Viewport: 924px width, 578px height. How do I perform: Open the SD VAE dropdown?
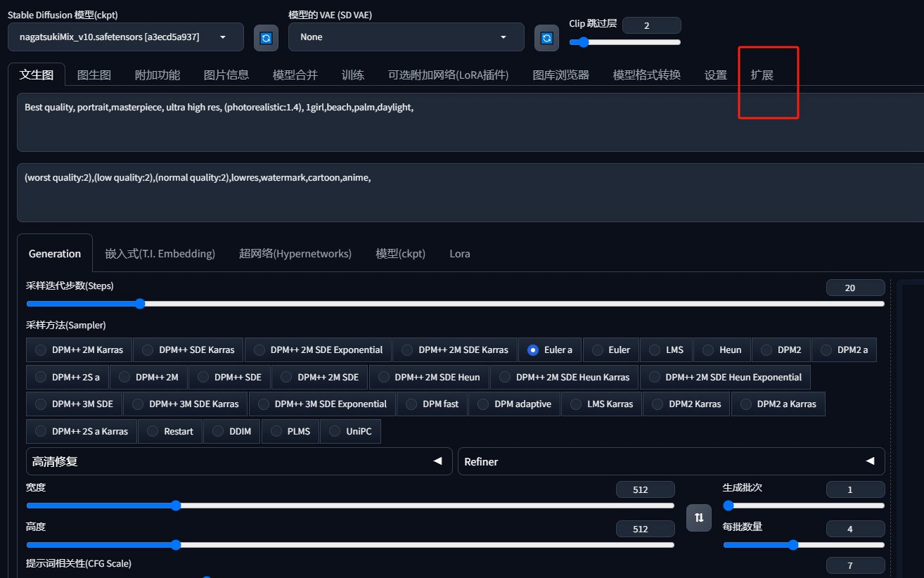406,37
